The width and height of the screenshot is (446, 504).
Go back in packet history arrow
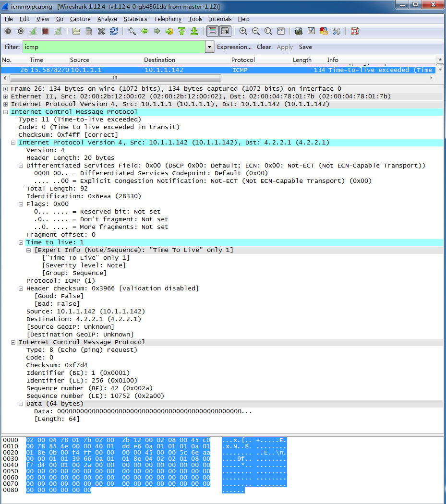pyautogui.click(x=145, y=31)
